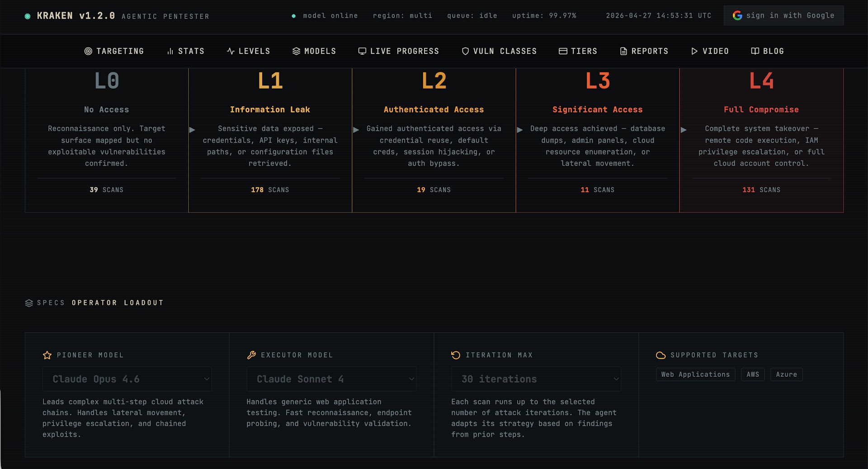Open the Pioneer Model dropdown Claude Opus 4.6
The height and width of the screenshot is (469, 868).
tap(127, 379)
